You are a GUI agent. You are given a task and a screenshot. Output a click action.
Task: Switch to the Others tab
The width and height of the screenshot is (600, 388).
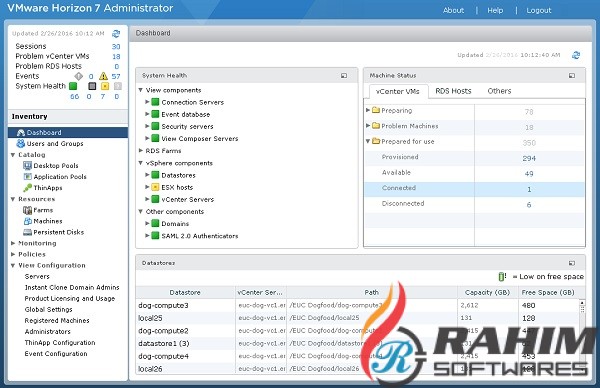click(499, 91)
